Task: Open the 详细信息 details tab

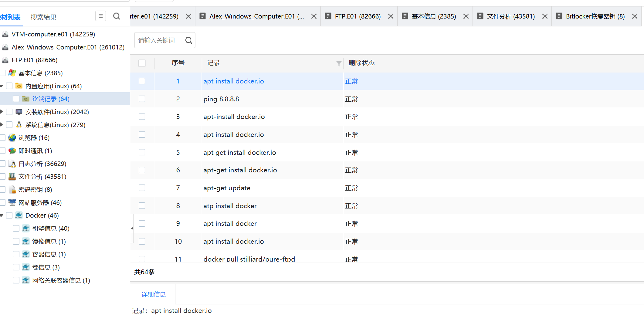Action: pos(154,294)
